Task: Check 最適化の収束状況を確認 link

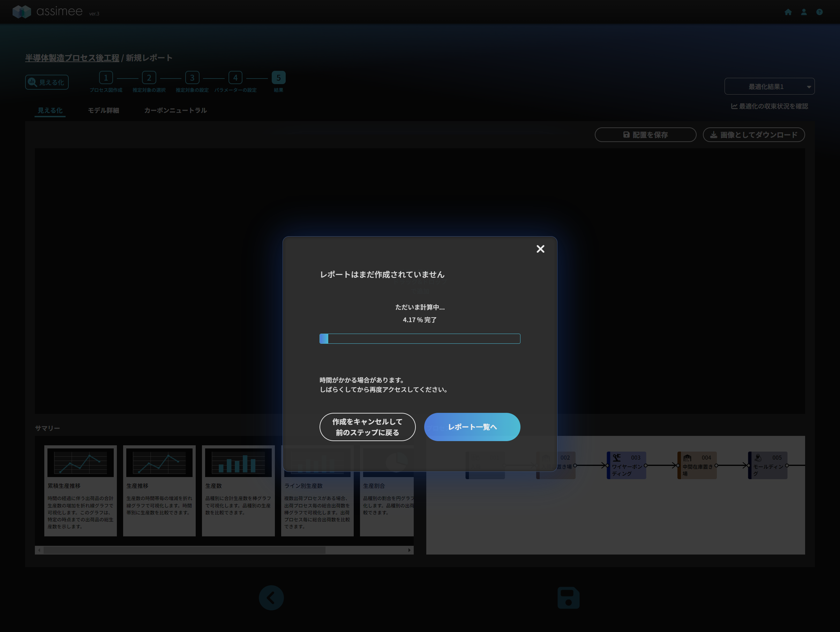Action: coord(770,106)
